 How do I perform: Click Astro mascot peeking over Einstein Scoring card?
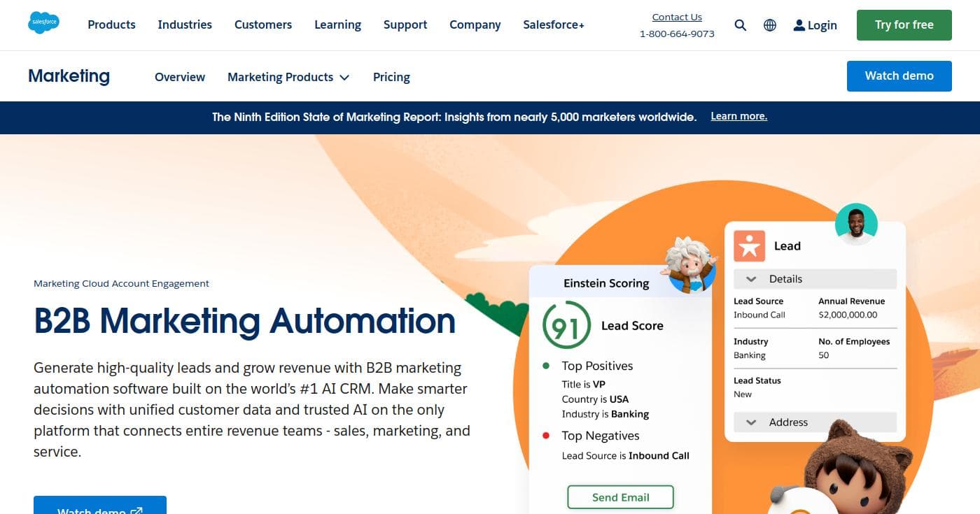[x=688, y=264]
